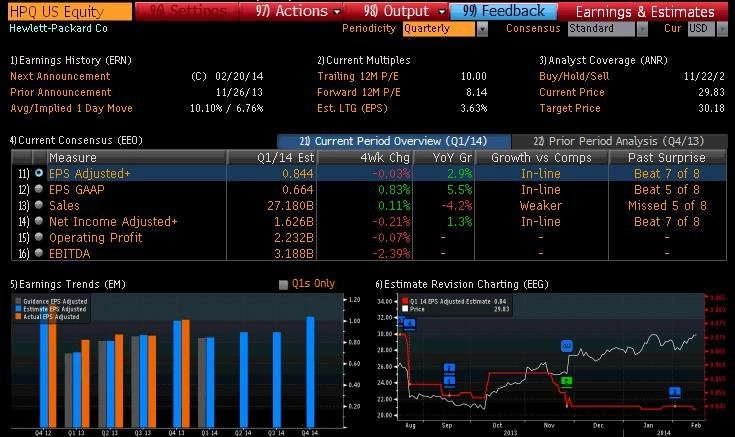735x437 pixels.
Task: Expand the Actions menu arrow
Action: pyautogui.click(x=337, y=12)
